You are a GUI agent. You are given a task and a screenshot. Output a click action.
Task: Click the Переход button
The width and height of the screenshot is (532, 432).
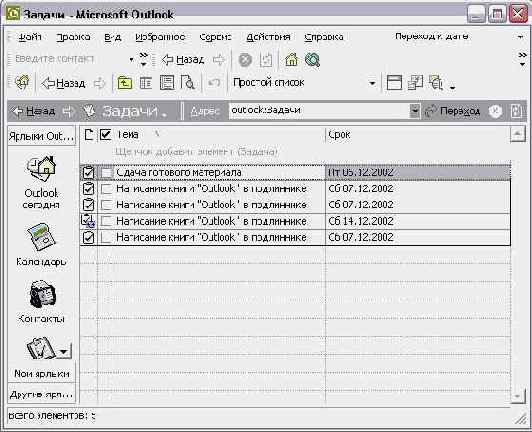coord(453,111)
